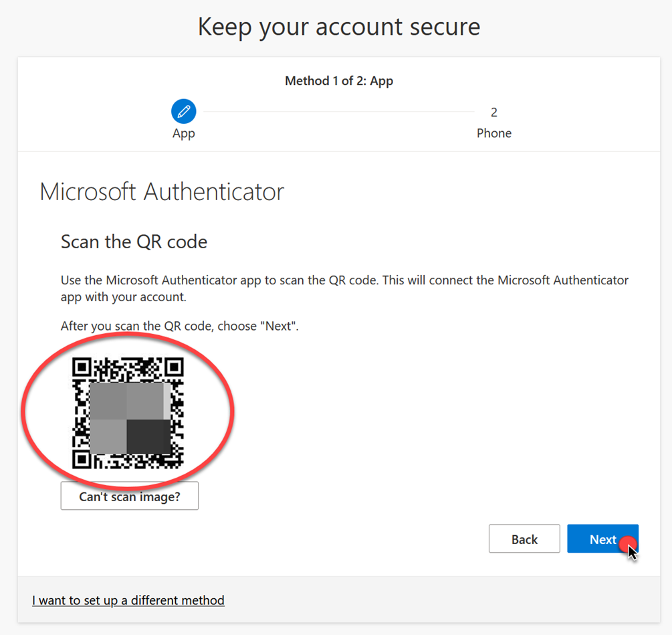Viewport: 672px width, 635px height.
Task: Click the QR code's top-left corner square
Action: tap(82, 367)
